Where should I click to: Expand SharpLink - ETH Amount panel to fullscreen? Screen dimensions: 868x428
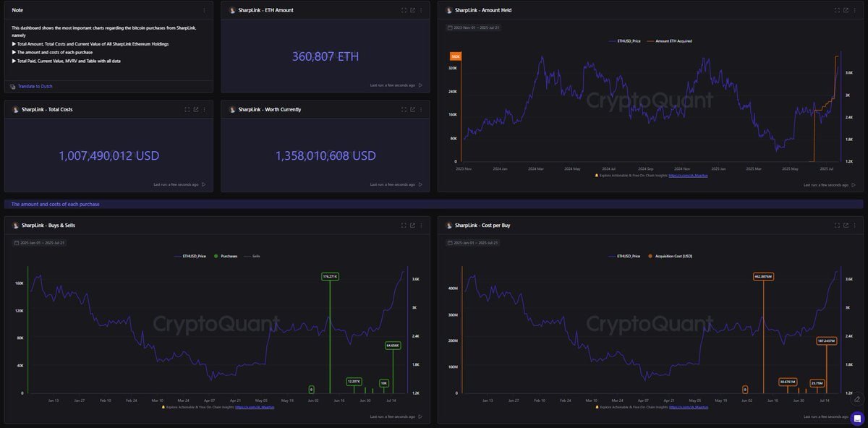click(404, 10)
